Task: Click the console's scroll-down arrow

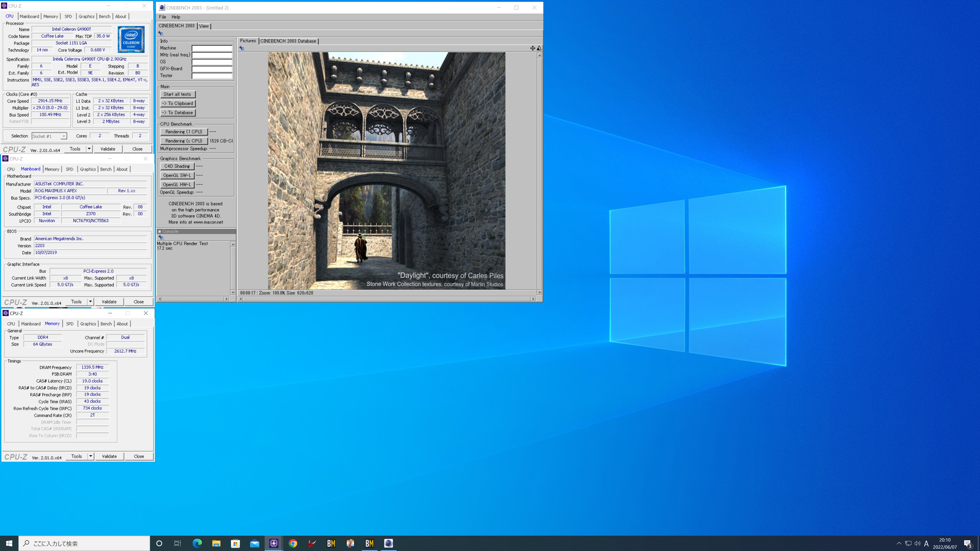Action: (x=233, y=292)
